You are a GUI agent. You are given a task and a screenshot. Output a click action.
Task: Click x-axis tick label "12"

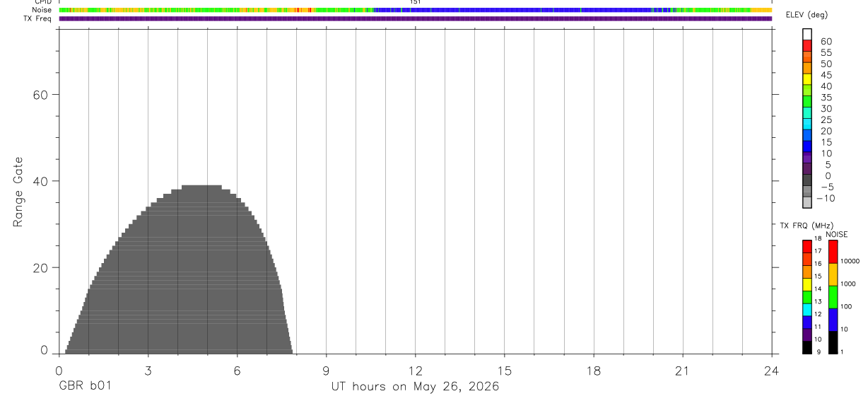(415, 371)
